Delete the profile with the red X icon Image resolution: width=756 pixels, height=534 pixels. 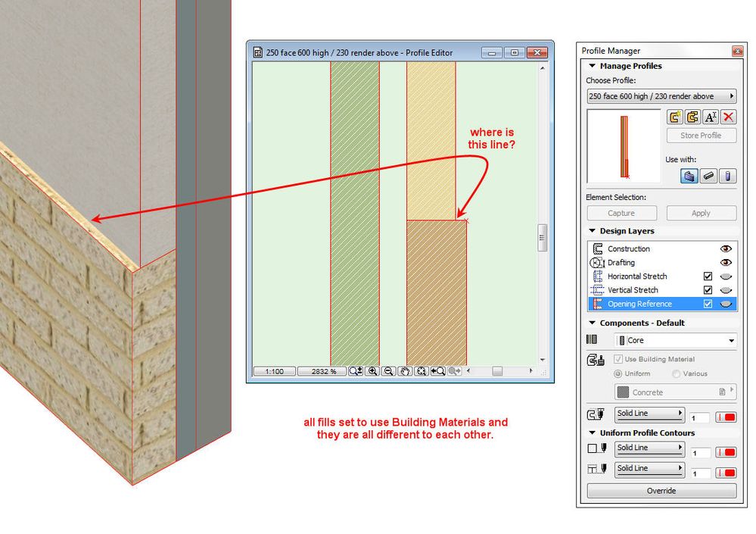coord(726,117)
